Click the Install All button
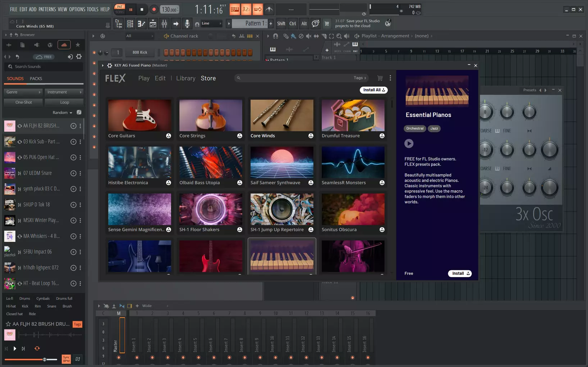The width and height of the screenshot is (588, 367). click(x=374, y=90)
